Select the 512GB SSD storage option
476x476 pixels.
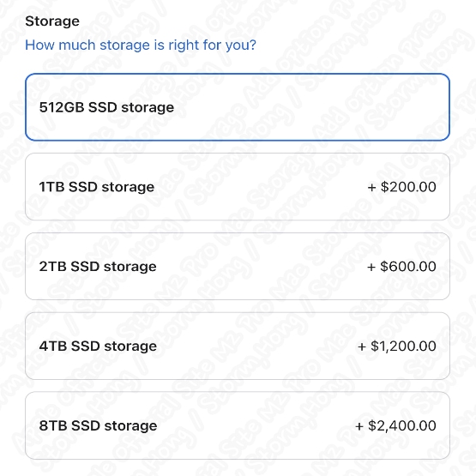coord(238,107)
